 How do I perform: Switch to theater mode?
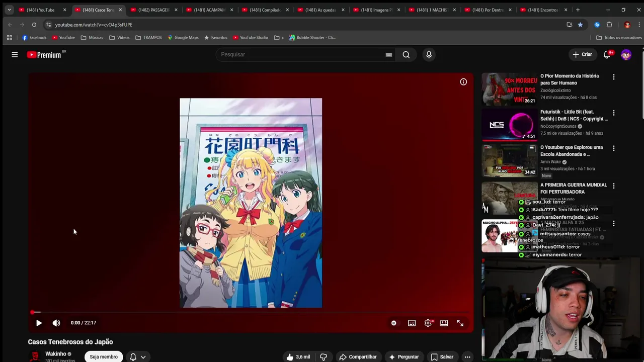pyautogui.click(x=444, y=323)
